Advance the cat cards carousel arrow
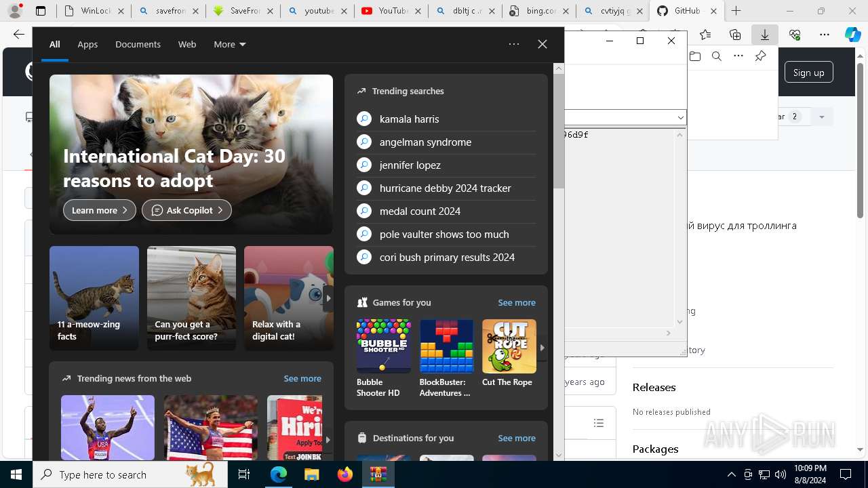The width and height of the screenshot is (868, 488). [328, 298]
